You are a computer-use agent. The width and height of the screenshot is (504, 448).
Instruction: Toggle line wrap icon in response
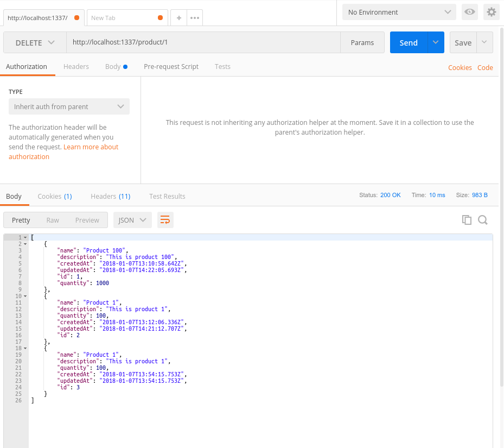(x=165, y=220)
